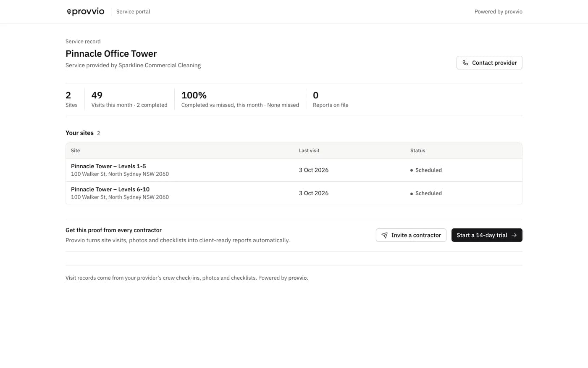Screen dimensions: 588x368
Task: Click the 'Your sites' section heading
Action: point(79,133)
